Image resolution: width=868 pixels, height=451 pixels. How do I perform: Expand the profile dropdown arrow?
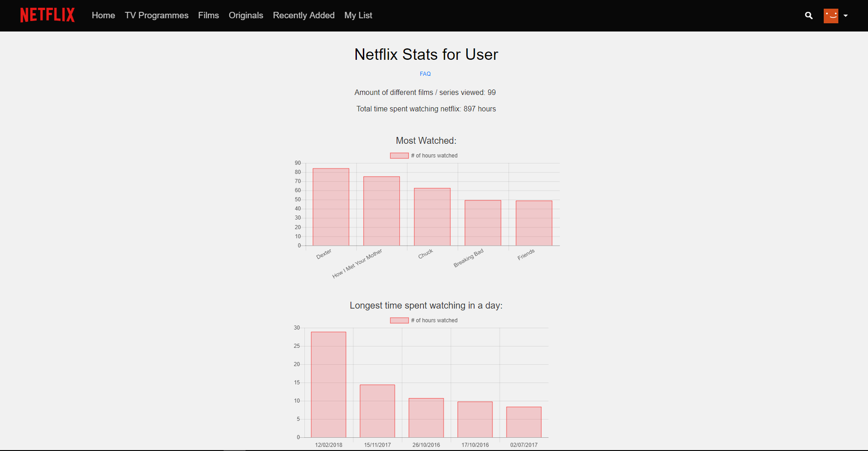coord(846,16)
